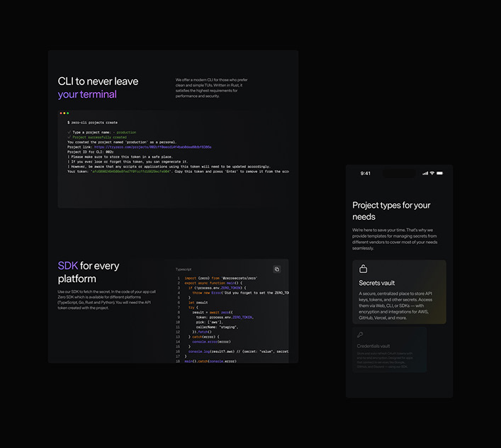Tap the phone's Wi-Fi status icon
Screen dimensions: 501x448
pos(432,173)
